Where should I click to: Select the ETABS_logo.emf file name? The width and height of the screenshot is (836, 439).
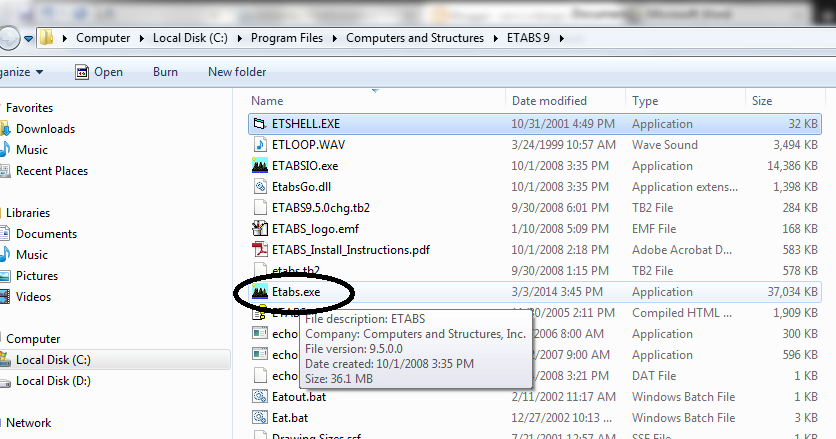(x=315, y=229)
